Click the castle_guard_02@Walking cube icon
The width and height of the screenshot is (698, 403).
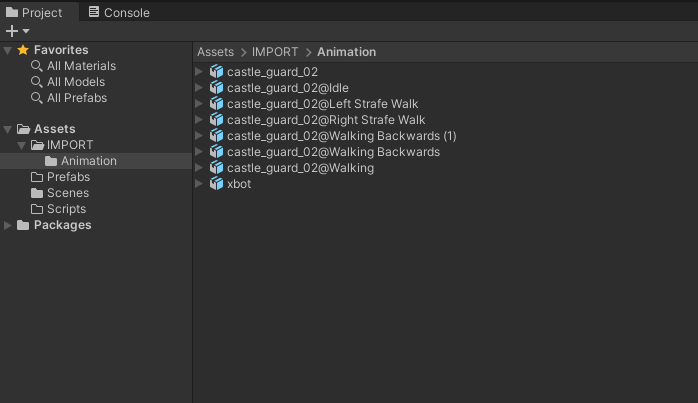[x=217, y=168]
